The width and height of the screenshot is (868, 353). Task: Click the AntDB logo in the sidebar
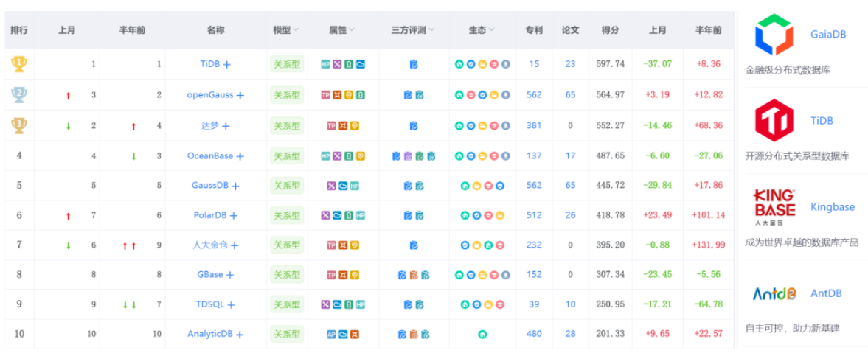point(774,293)
